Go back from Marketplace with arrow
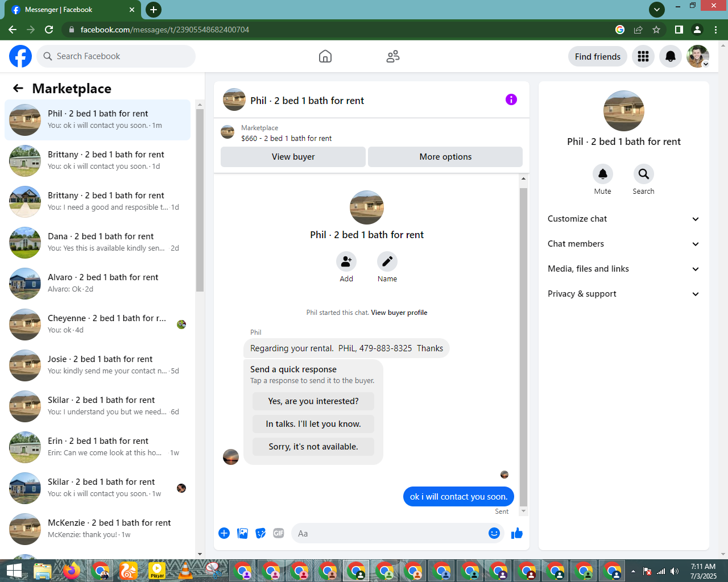Image resolution: width=728 pixels, height=582 pixels. pos(18,88)
